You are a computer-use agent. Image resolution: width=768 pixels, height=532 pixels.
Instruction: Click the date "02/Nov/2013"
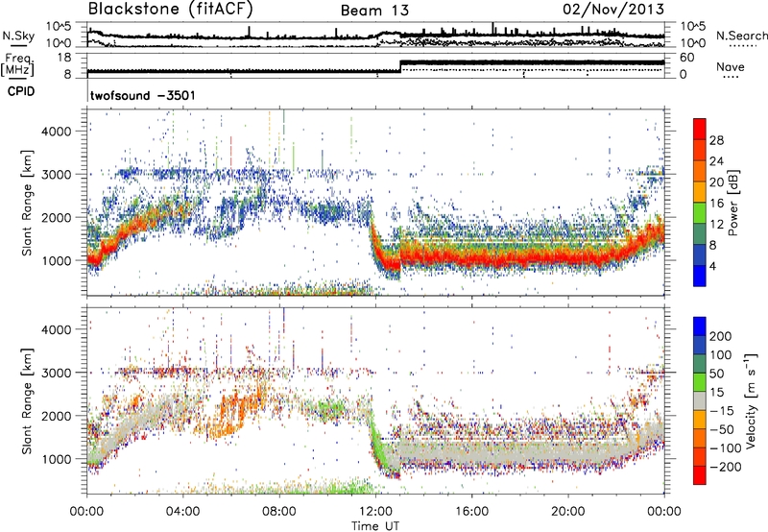pos(613,9)
